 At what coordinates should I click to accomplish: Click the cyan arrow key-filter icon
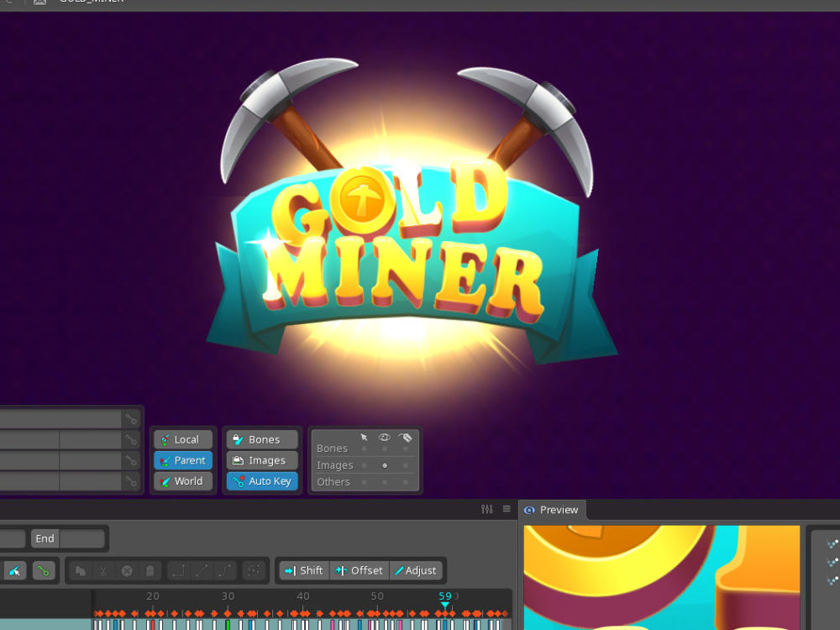tap(14, 571)
